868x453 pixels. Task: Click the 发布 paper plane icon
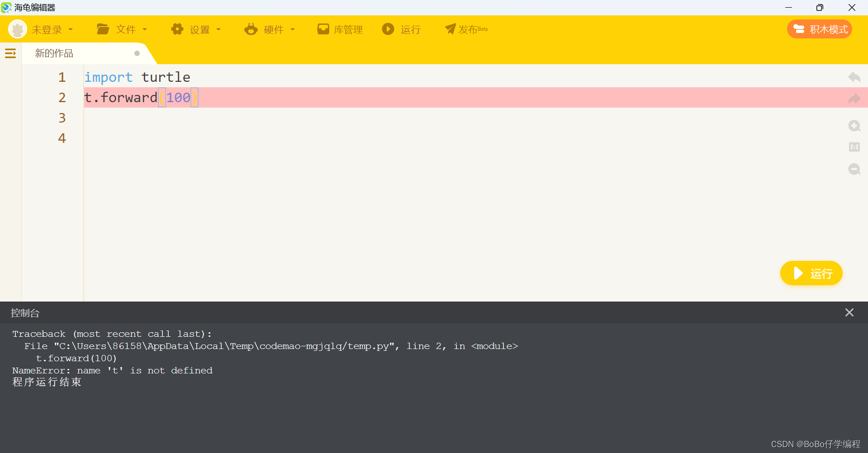[x=451, y=29]
